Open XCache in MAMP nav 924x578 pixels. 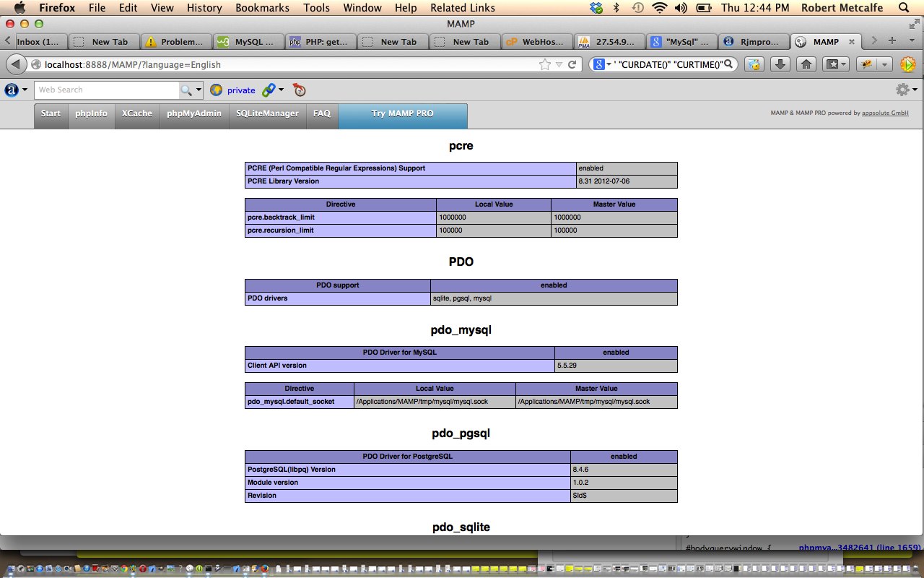(x=137, y=114)
